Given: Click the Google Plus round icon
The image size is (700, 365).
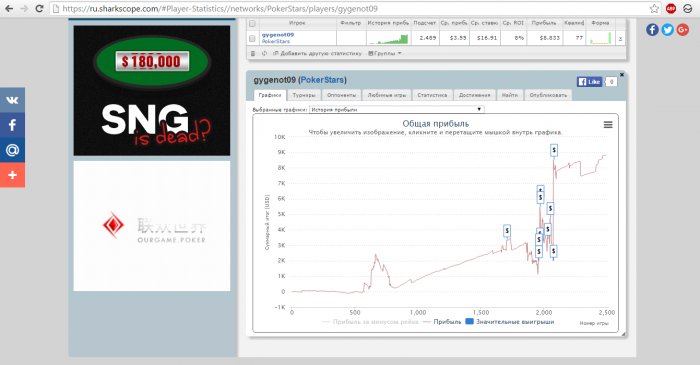Looking at the screenshot, I should coord(683,29).
